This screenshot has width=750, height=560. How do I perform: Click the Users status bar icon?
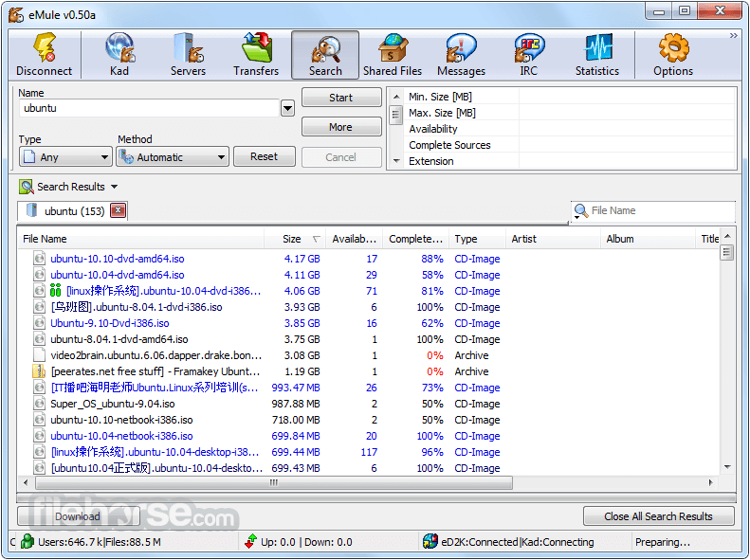[27, 541]
